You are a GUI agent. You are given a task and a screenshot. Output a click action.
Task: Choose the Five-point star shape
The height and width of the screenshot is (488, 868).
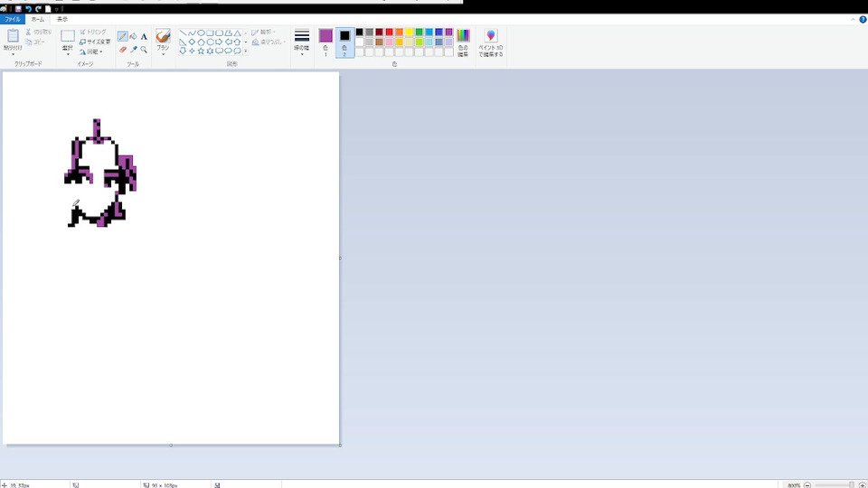[x=201, y=51]
